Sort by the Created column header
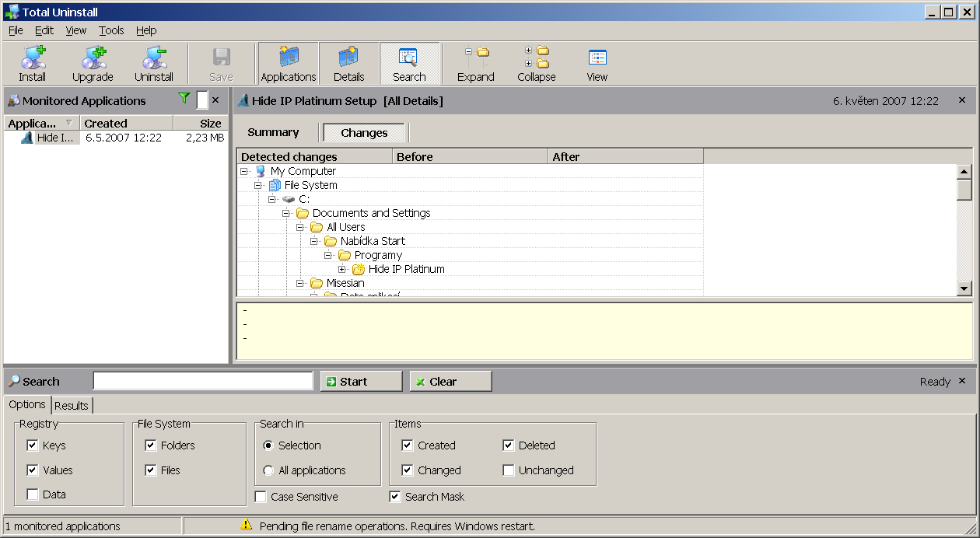The width and height of the screenshot is (980, 538). coord(126,123)
